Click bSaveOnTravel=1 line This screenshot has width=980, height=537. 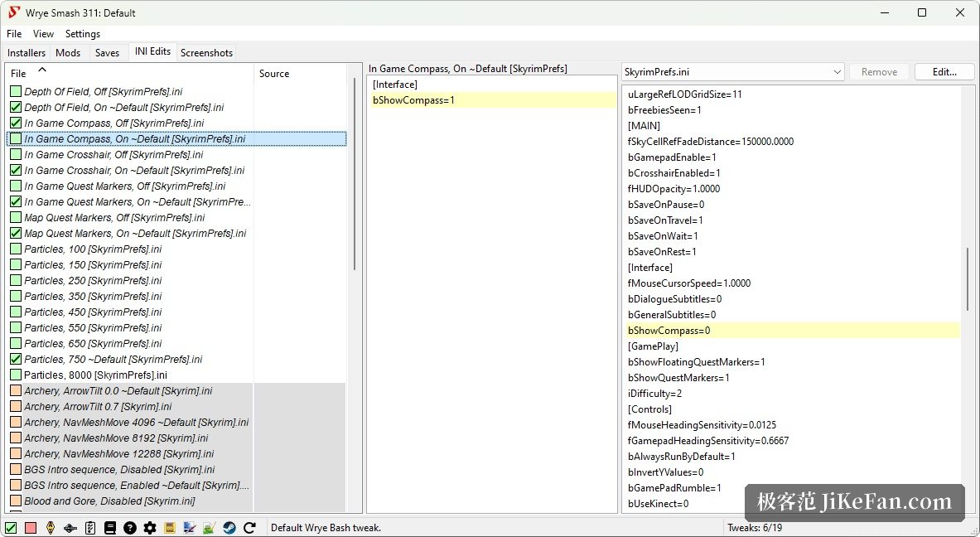(666, 220)
